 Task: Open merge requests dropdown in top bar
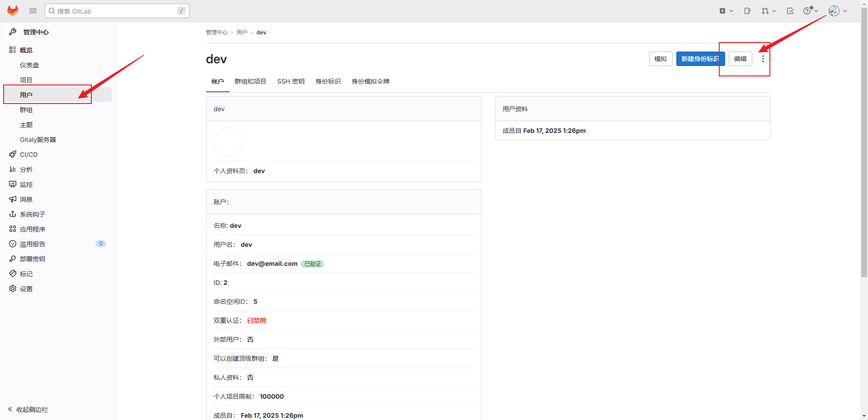[x=769, y=11]
